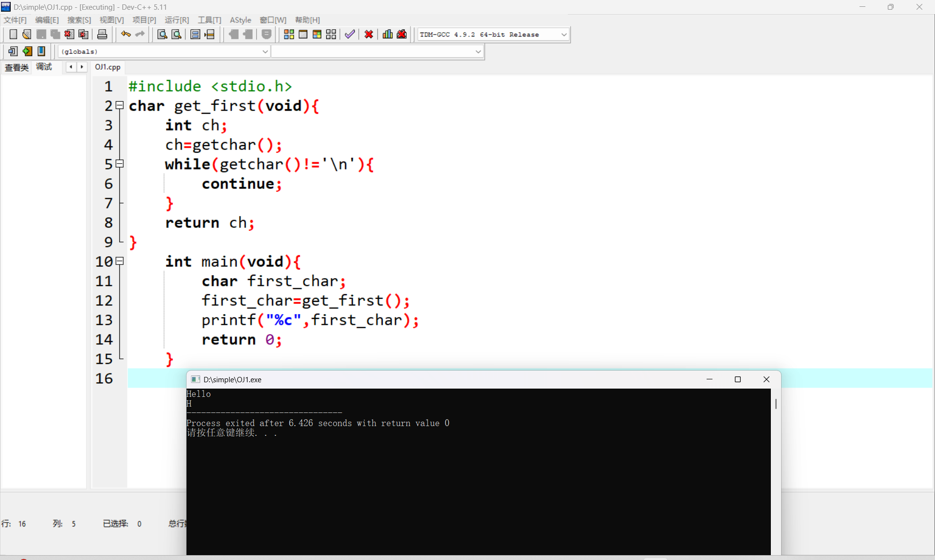This screenshot has height=560, width=935.
Task: Open the AStyle menu
Action: point(240,20)
